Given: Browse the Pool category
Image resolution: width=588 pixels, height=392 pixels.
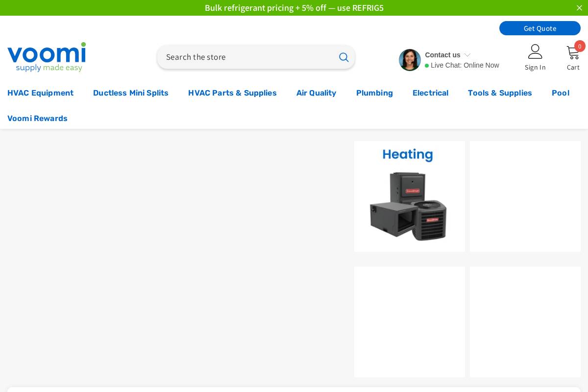Looking at the screenshot, I should click(x=561, y=93).
